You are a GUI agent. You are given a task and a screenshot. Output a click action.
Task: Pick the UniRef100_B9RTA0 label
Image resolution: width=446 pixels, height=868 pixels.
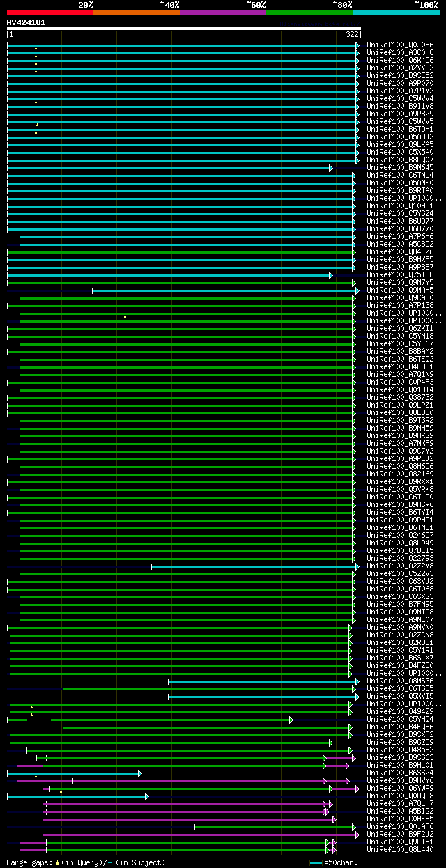(400, 190)
